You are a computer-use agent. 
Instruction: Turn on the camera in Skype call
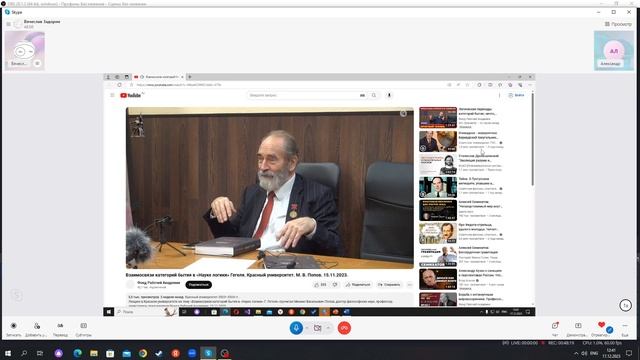tap(318, 328)
